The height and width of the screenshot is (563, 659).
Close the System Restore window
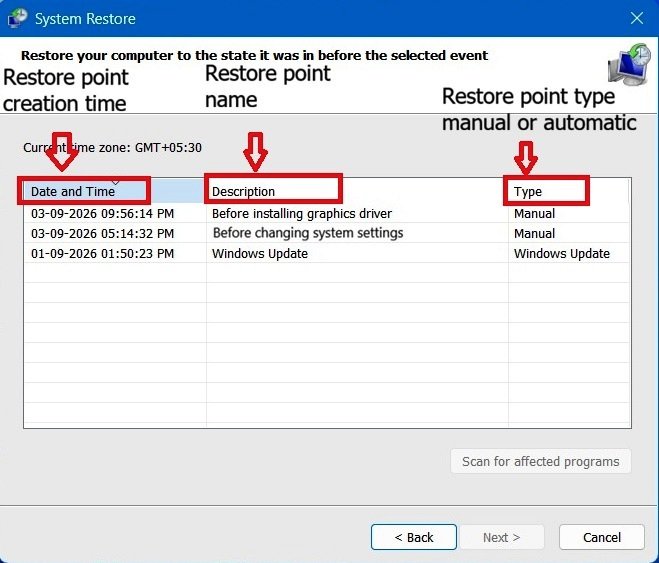637,18
